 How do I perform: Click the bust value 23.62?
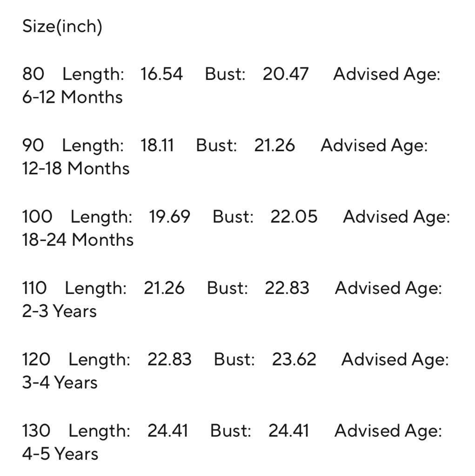pyautogui.click(x=294, y=359)
